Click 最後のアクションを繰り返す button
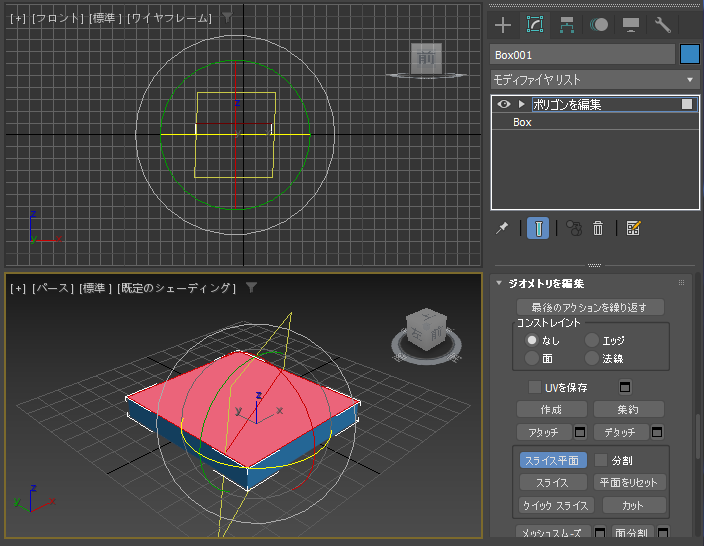Viewport: 704px width, 546px height. [590, 308]
